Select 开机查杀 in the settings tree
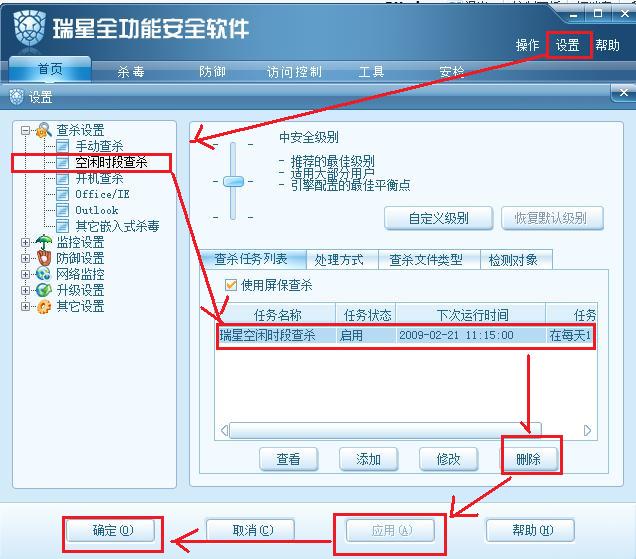Screen dimensions: 636x559 99,178
